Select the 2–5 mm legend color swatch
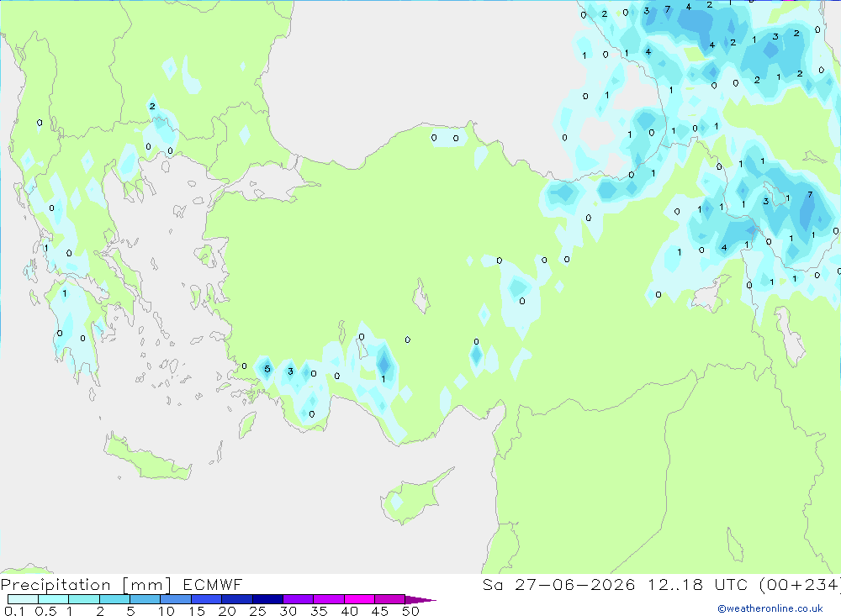The width and height of the screenshot is (841, 616). (x=114, y=599)
